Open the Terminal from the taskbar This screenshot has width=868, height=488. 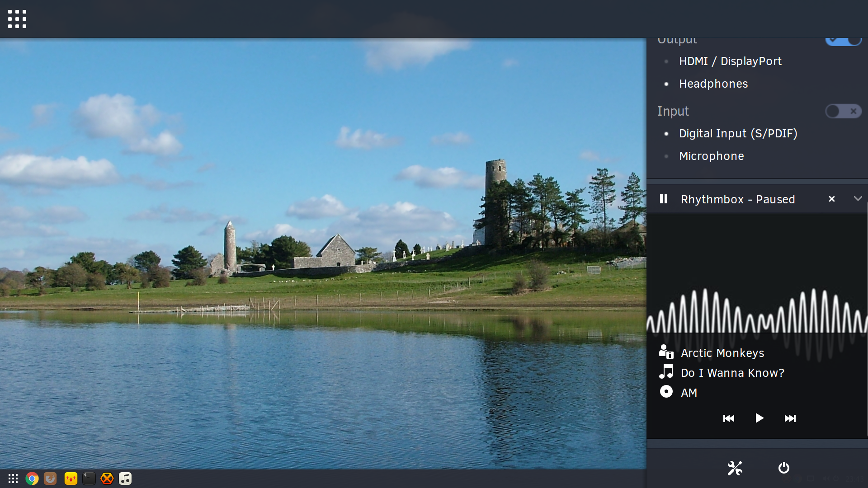pos(89,479)
